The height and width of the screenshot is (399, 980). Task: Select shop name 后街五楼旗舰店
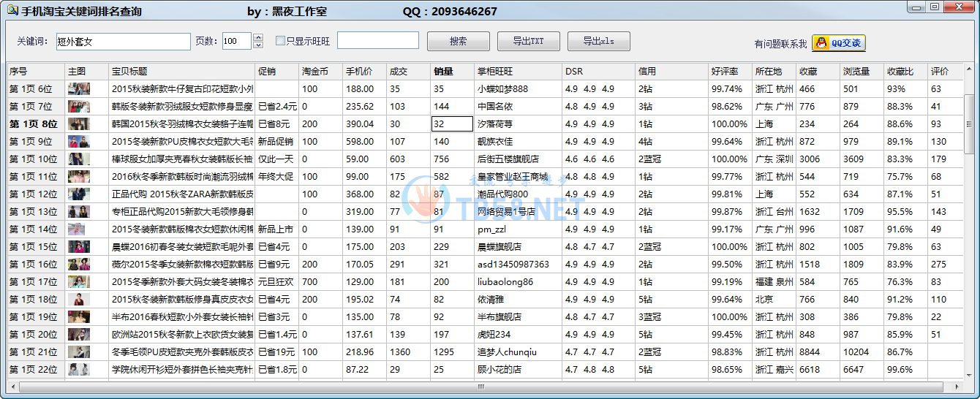(508, 159)
